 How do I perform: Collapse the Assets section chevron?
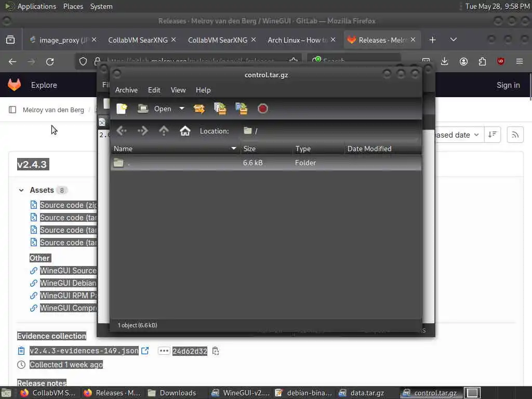pos(21,190)
